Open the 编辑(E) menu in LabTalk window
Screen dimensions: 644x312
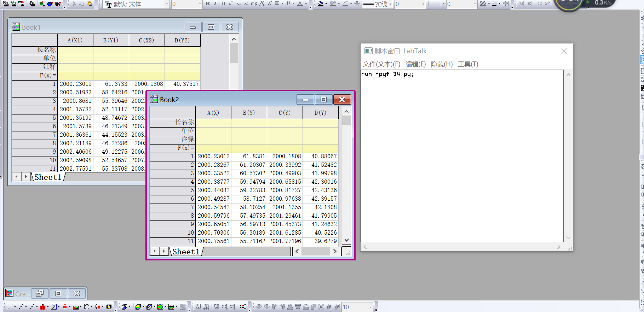tap(415, 64)
